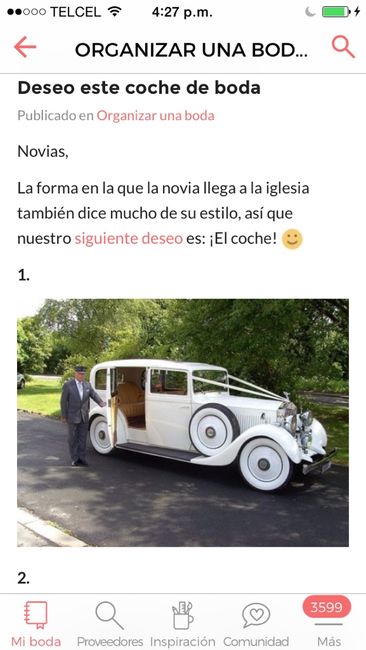Screen dimensions: 366x650
Task: Open the Comunidad tab label
Action: (x=256, y=642)
